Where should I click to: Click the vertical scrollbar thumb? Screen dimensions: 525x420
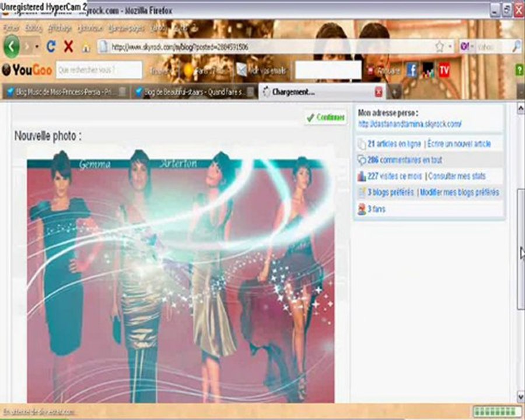[521, 249]
